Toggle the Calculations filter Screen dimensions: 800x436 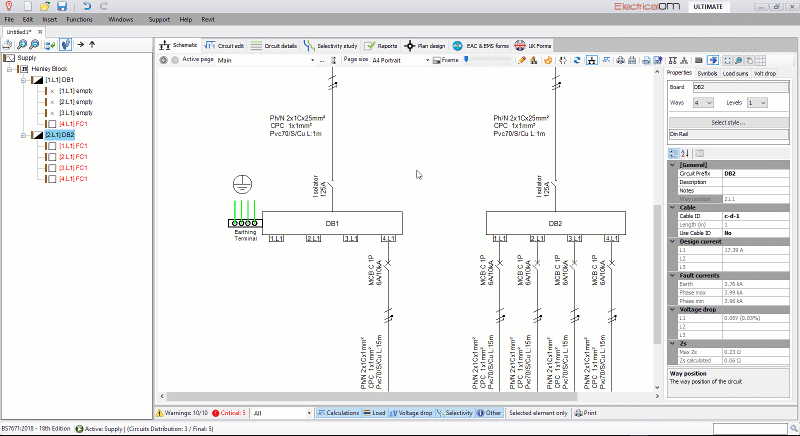click(338, 413)
